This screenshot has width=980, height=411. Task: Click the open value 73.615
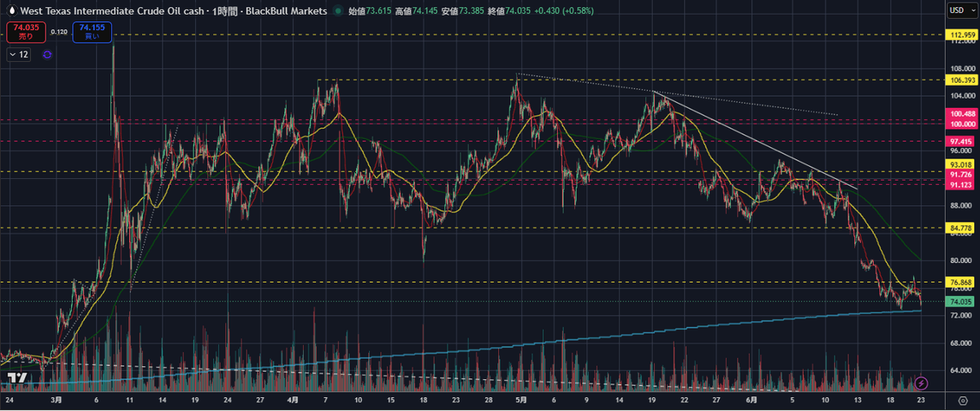[377, 11]
